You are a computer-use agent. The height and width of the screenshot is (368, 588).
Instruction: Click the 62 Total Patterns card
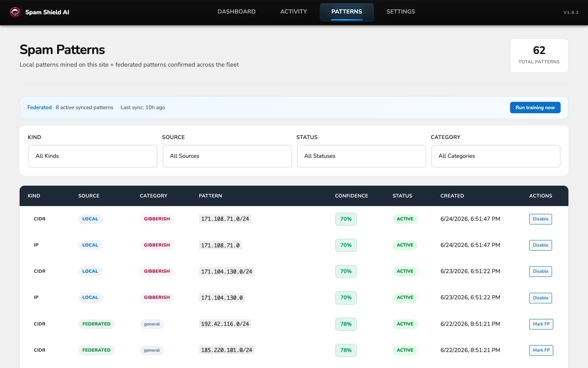pos(539,56)
